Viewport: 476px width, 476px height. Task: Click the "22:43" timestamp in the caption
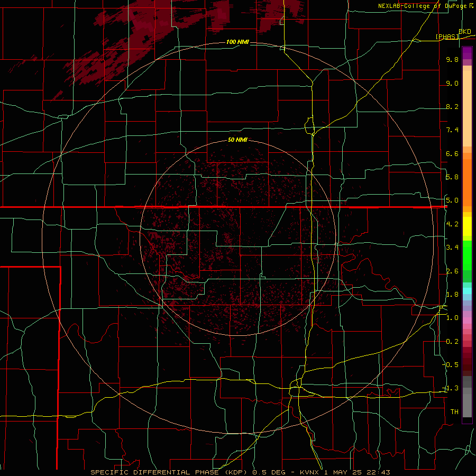click(378, 472)
